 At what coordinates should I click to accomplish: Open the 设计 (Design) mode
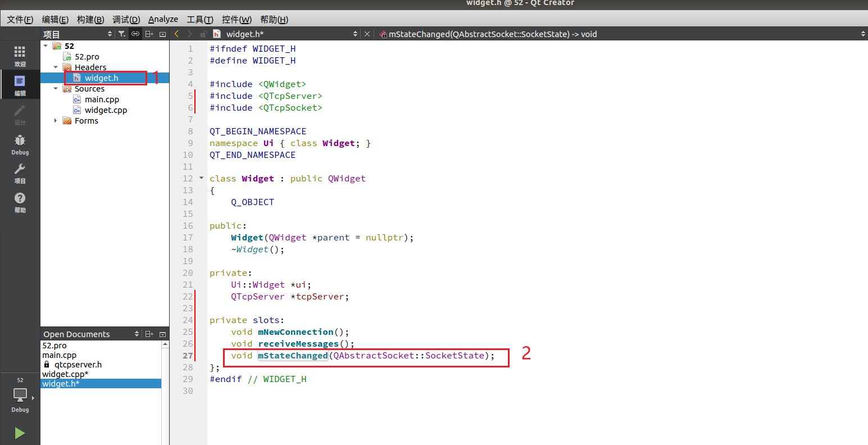pos(20,114)
